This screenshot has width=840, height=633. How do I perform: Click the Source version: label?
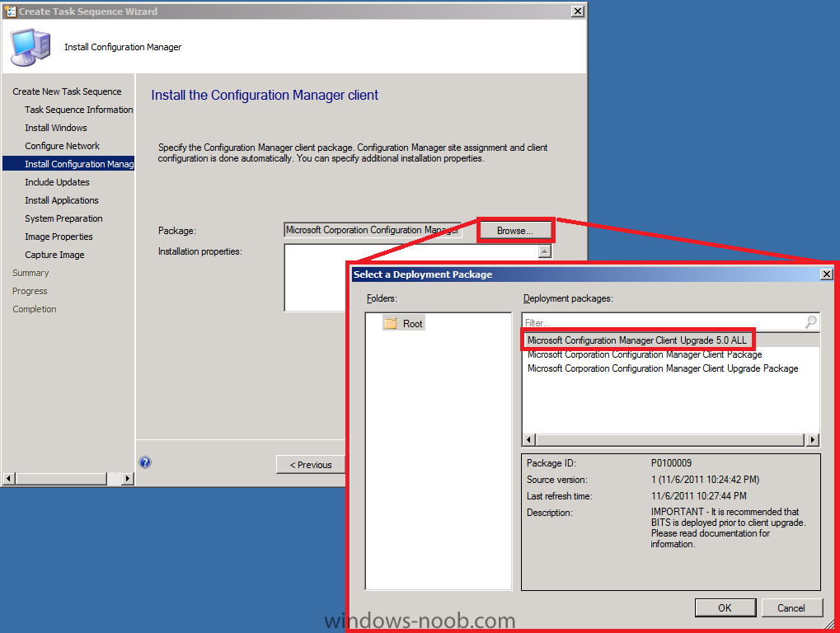click(x=556, y=480)
